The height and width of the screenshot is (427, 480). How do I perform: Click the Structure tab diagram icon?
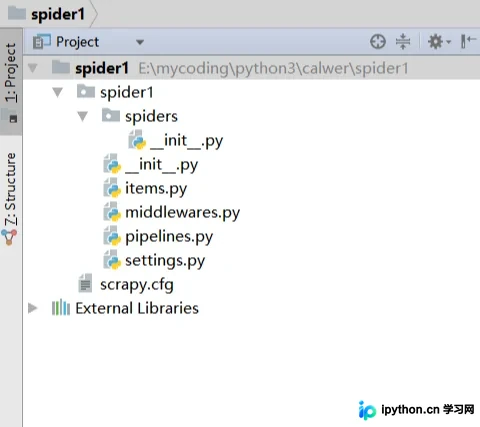[x=9, y=238]
